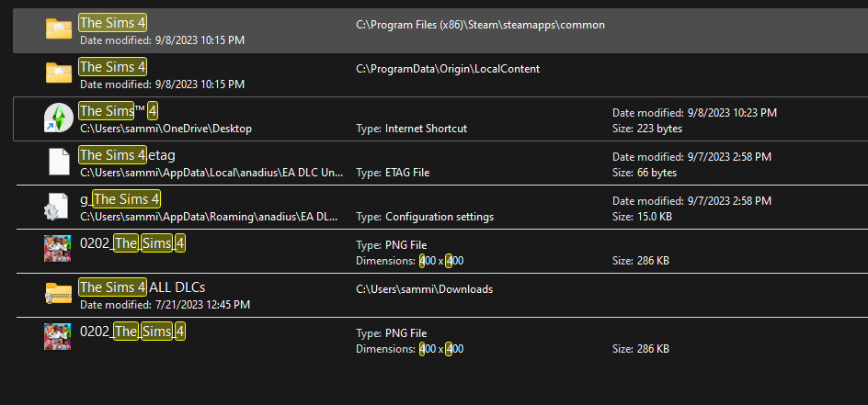Click the PNG thumbnail directly below the ALL DLCs result
This screenshot has width=868, height=405.
[x=58, y=336]
